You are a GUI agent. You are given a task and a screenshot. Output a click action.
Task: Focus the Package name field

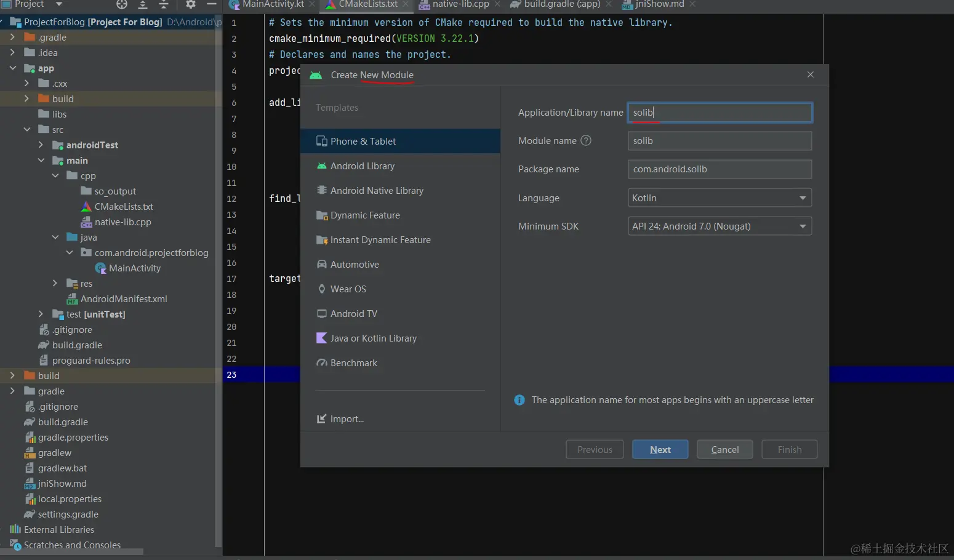(x=720, y=169)
